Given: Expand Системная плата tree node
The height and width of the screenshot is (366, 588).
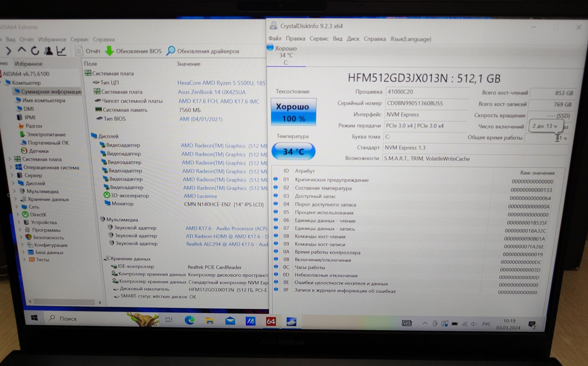Looking at the screenshot, I should tap(10, 159).
